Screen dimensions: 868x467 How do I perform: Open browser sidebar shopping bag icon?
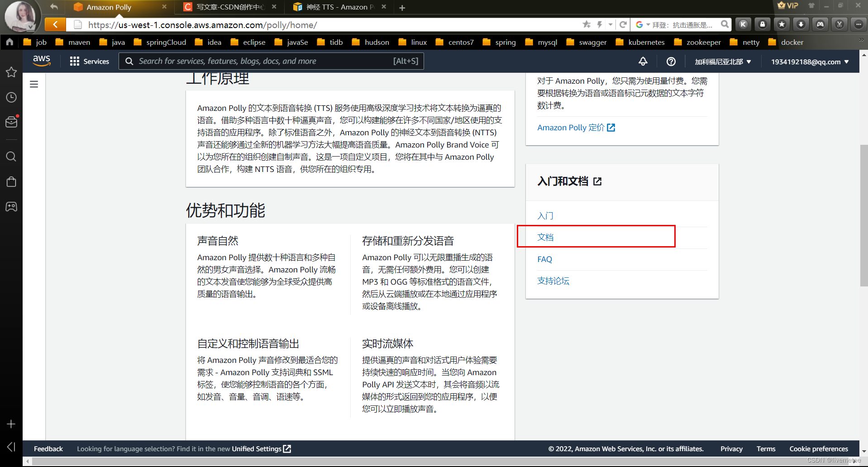click(11, 182)
